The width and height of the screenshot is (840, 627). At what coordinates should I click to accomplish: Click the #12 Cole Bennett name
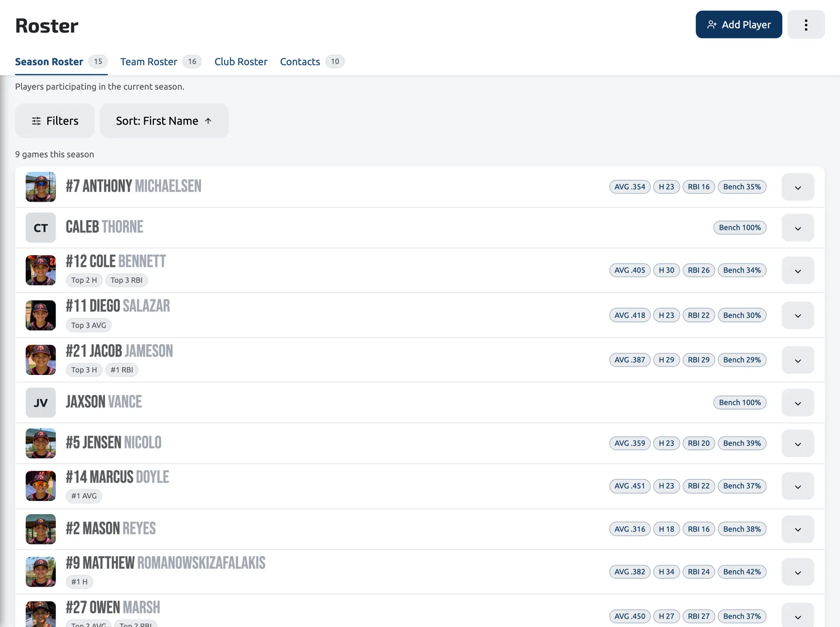pos(115,261)
